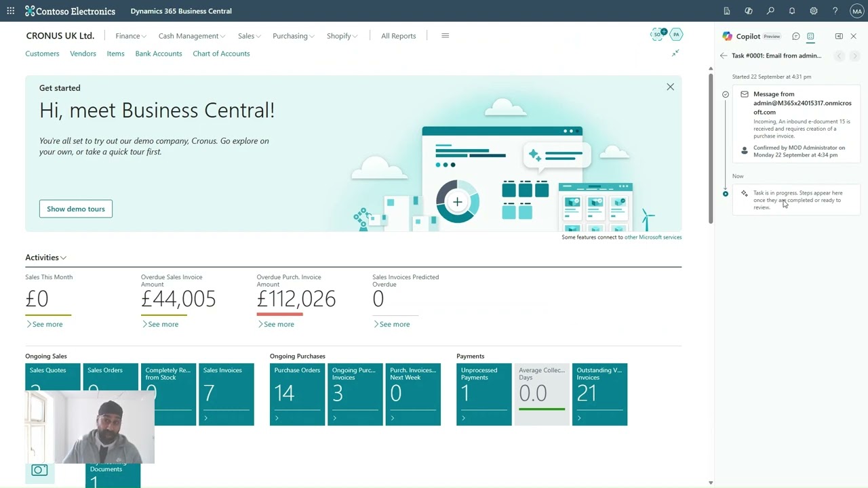The width and height of the screenshot is (868, 488).
Task: Open the Completely Reserved from Stock tile
Action: coord(168,394)
